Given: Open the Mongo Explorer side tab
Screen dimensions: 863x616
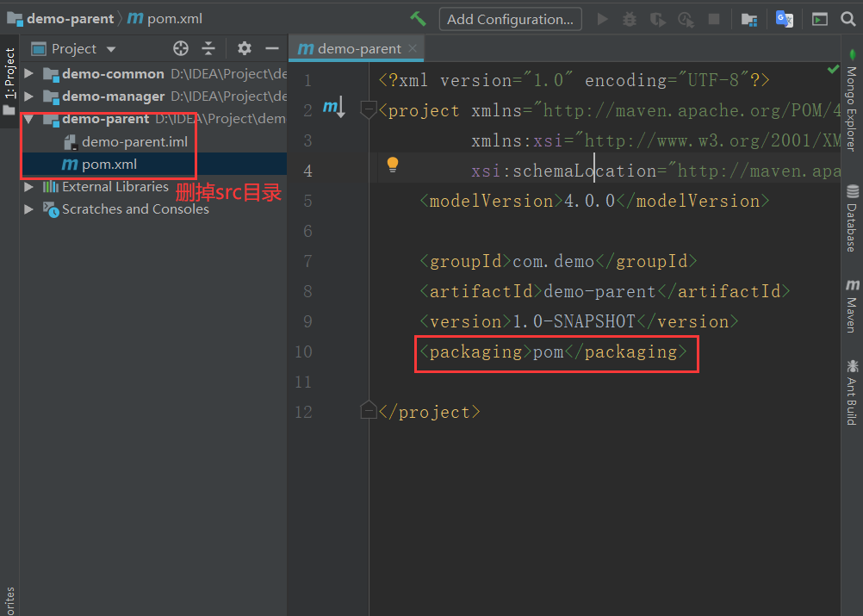Looking at the screenshot, I should coord(852,102).
